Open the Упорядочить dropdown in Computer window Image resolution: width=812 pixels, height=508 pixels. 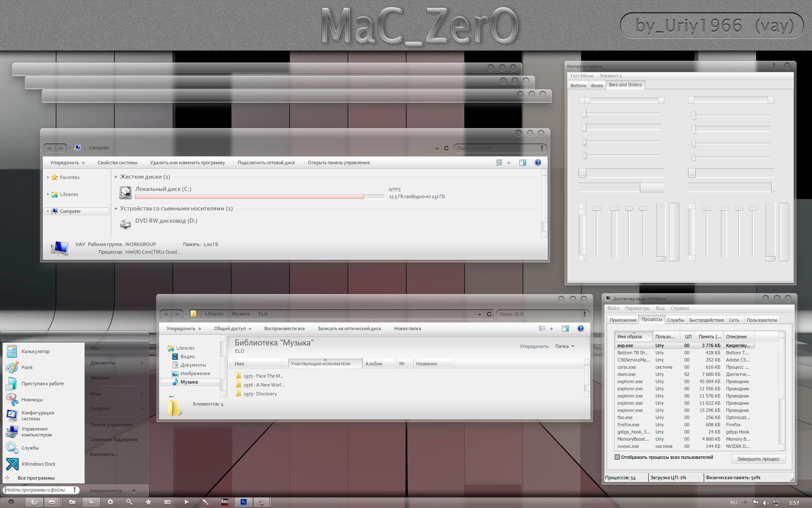67,163
